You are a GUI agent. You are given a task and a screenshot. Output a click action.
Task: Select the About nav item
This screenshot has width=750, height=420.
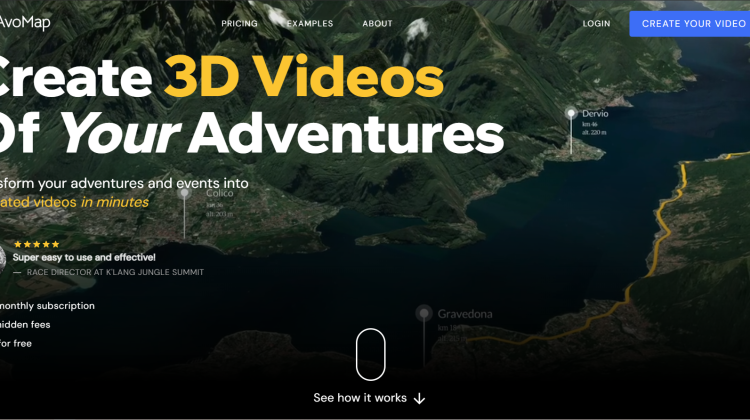point(377,23)
